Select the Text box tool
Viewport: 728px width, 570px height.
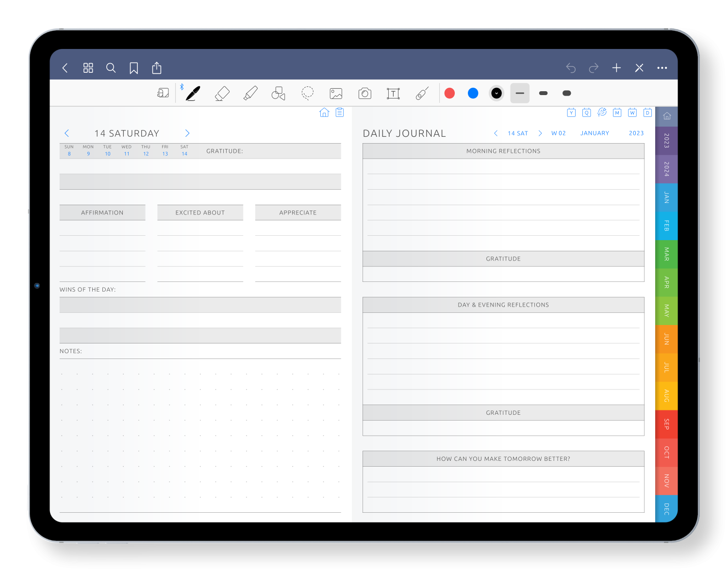point(393,93)
